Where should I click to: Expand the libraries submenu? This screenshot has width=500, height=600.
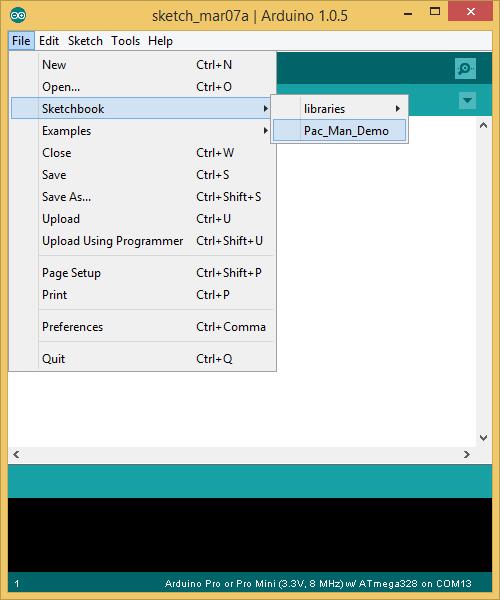tap(340, 109)
